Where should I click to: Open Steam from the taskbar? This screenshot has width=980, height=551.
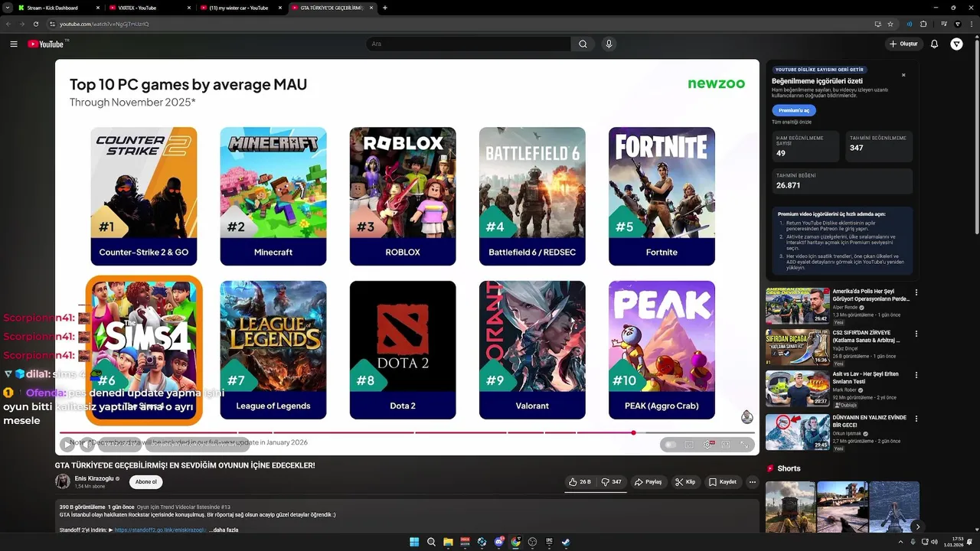(x=566, y=542)
